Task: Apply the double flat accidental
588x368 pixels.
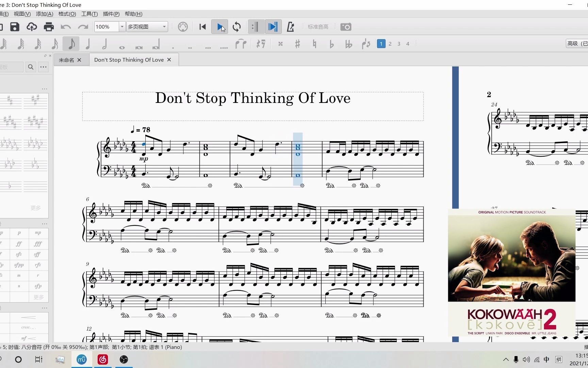Action: (348, 44)
